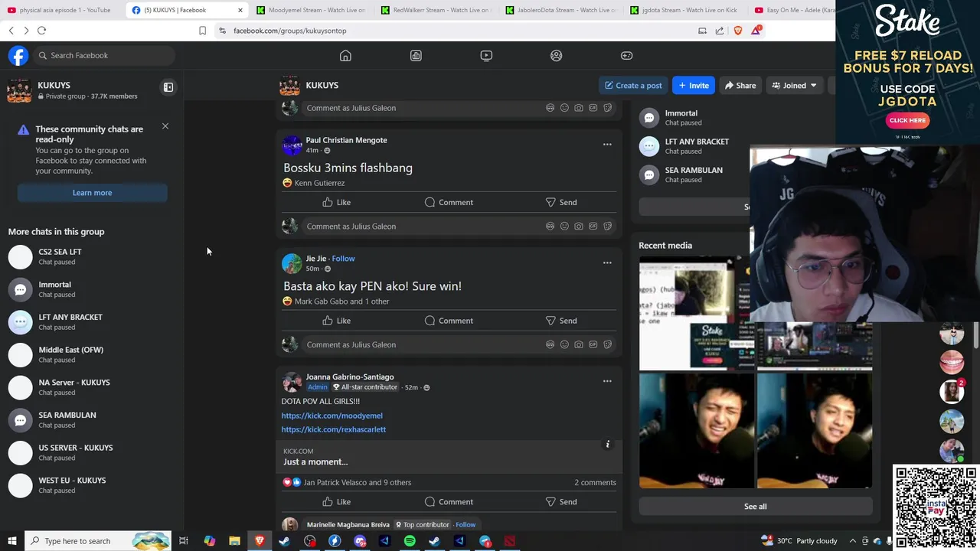
Task: Click Create a post button
Action: pos(632,85)
